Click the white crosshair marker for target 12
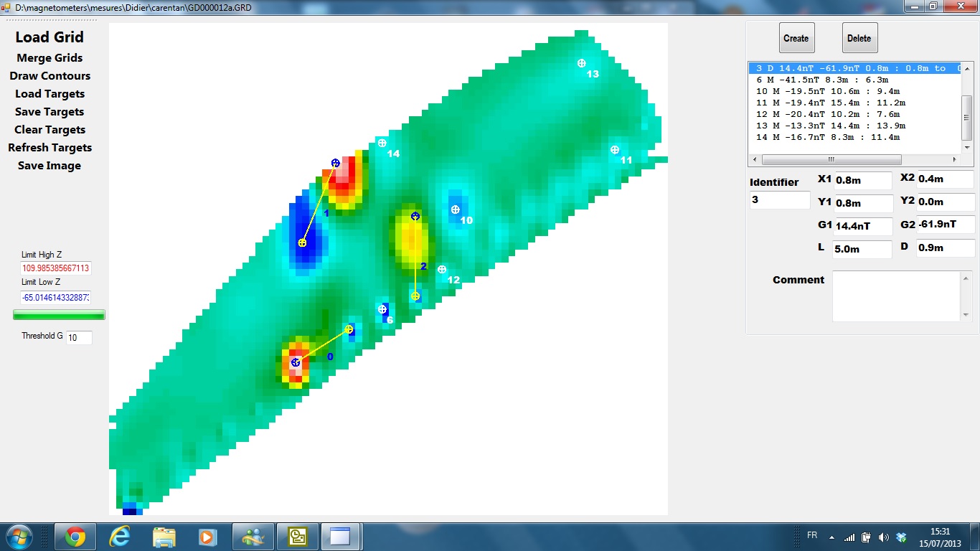Image resolution: width=980 pixels, height=551 pixels. click(442, 269)
